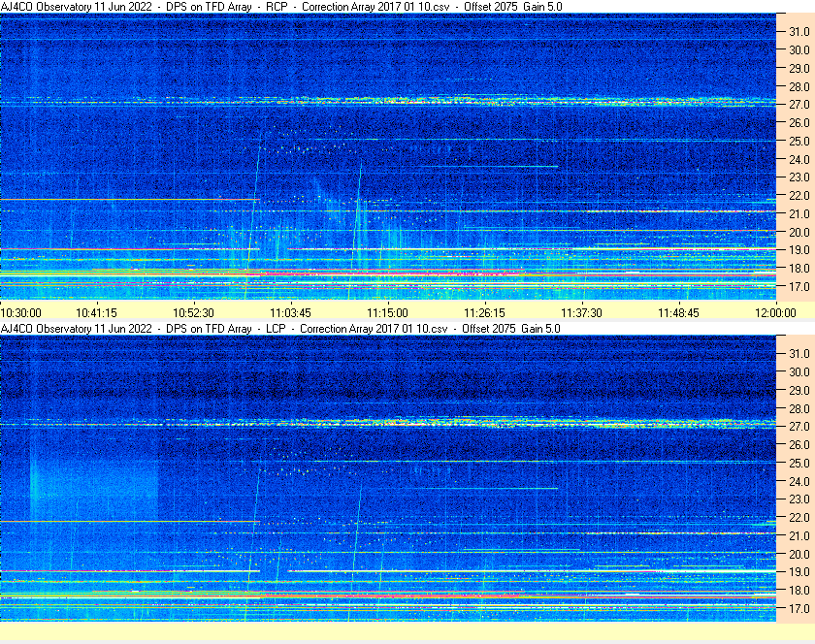Select the 28.0 label on RCP frequency axis
815x644 pixels.
click(799, 86)
